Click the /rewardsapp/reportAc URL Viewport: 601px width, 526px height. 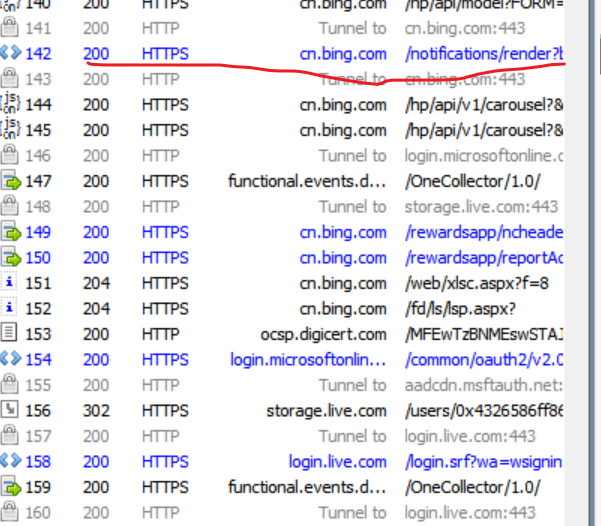pos(484,258)
